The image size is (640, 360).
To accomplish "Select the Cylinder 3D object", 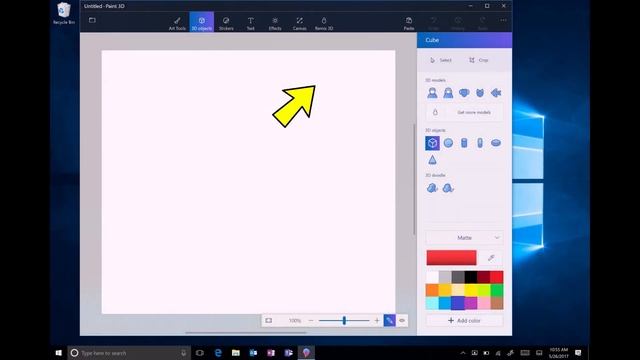I will point(464,143).
